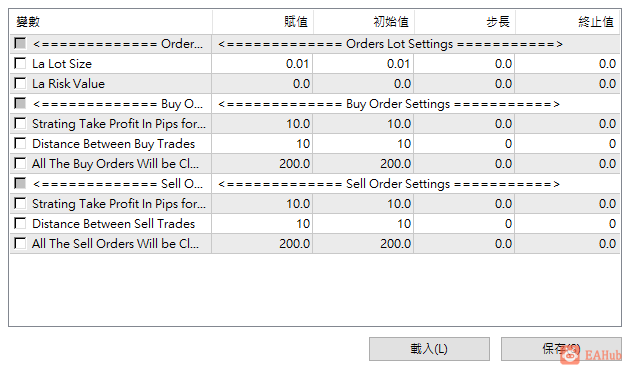Screen dimensions: 631x370
Task: Click the 步長 column header
Action: 465,22
